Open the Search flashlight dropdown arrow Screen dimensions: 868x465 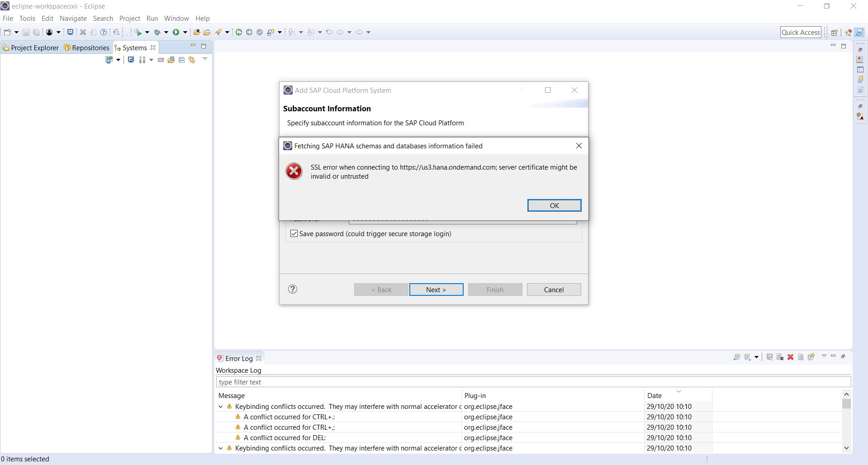tap(227, 32)
